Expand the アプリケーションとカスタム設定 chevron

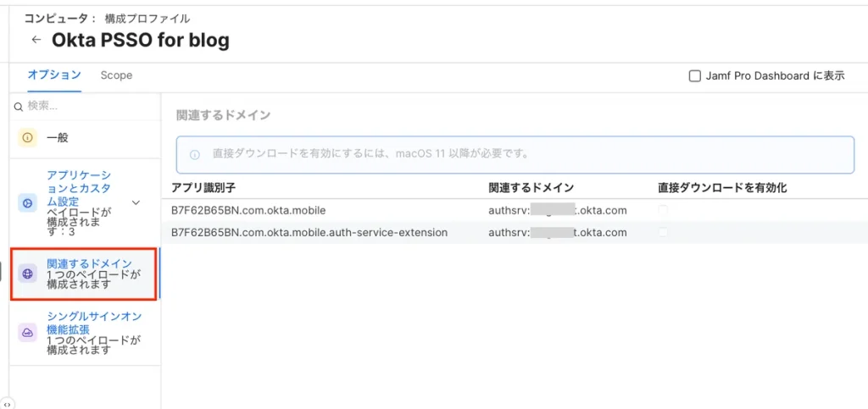[x=136, y=202]
